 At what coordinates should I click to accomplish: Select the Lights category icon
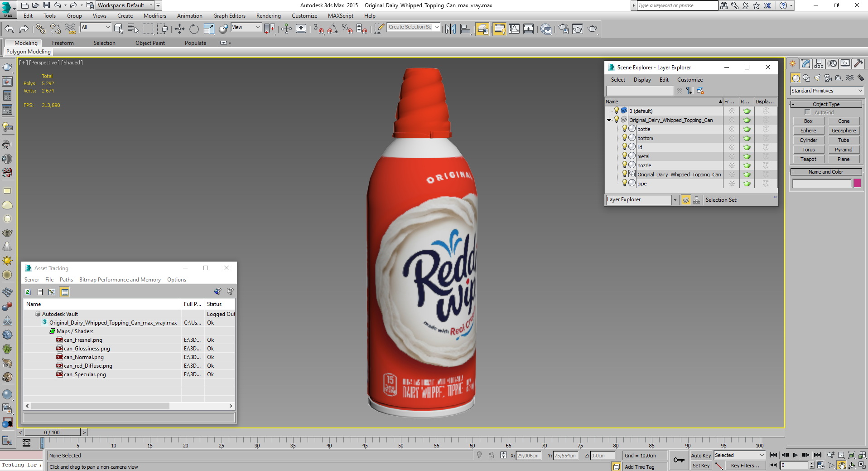click(x=817, y=78)
